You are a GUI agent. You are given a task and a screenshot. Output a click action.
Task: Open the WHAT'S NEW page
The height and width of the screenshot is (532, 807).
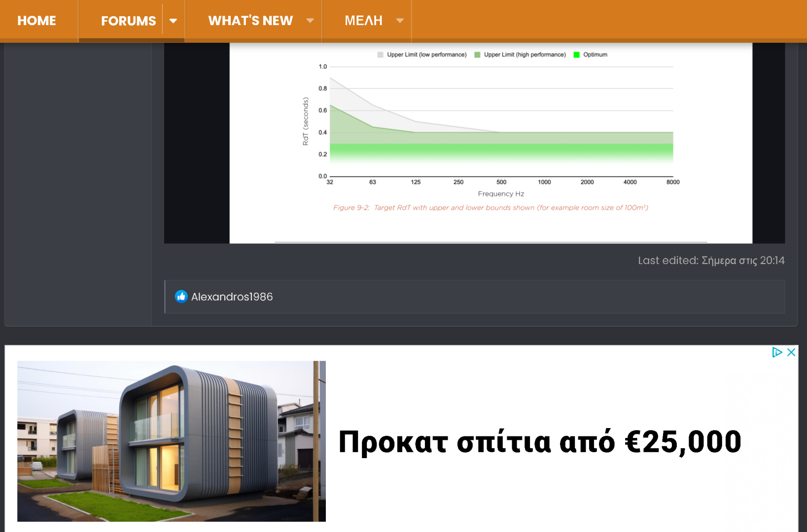pyautogui.click(x=250, y=21)
